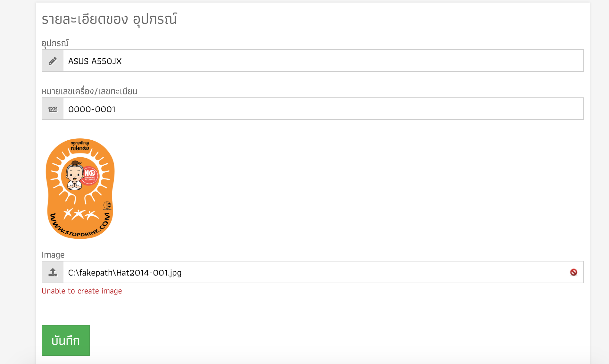Click the หมายเลขเครื่อง/เลขทะเบียน label

pyautogui.click(x=90, y=91)
